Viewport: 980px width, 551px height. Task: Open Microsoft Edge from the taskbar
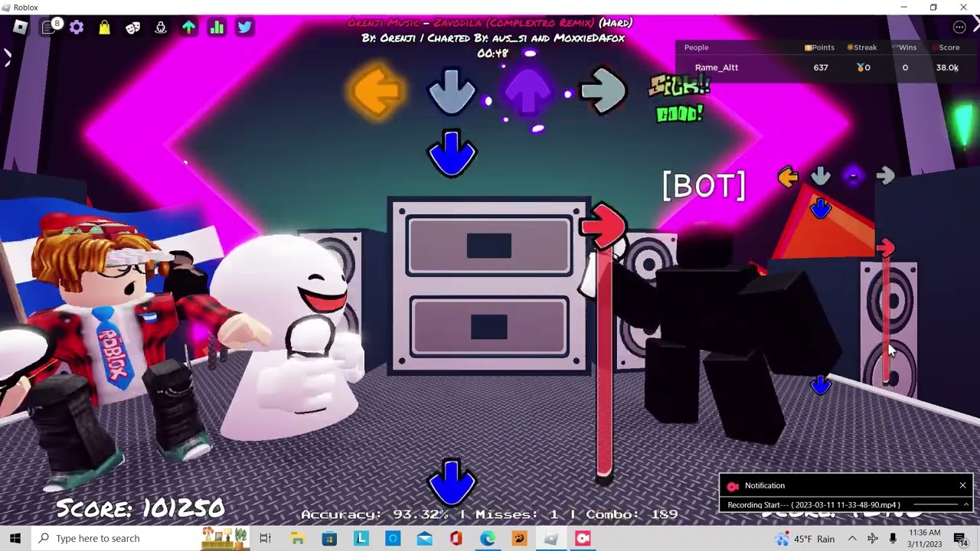click(x=488, y=539)
